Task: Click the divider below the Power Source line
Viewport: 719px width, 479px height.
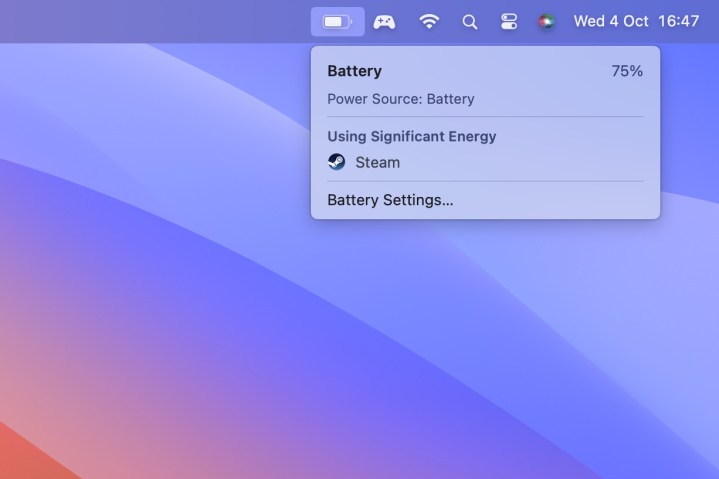Action: point(486,117)
